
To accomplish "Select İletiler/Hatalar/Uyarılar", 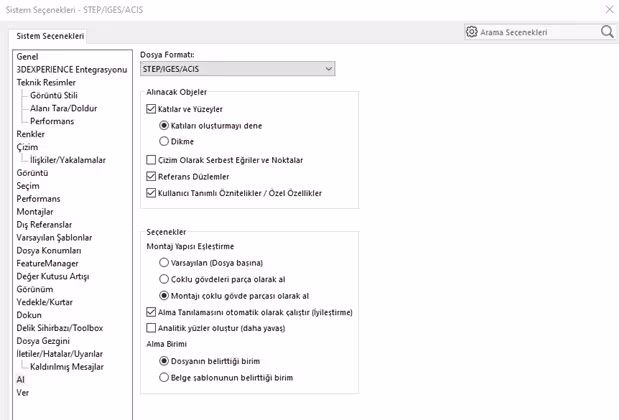I will tap(60, 354).
